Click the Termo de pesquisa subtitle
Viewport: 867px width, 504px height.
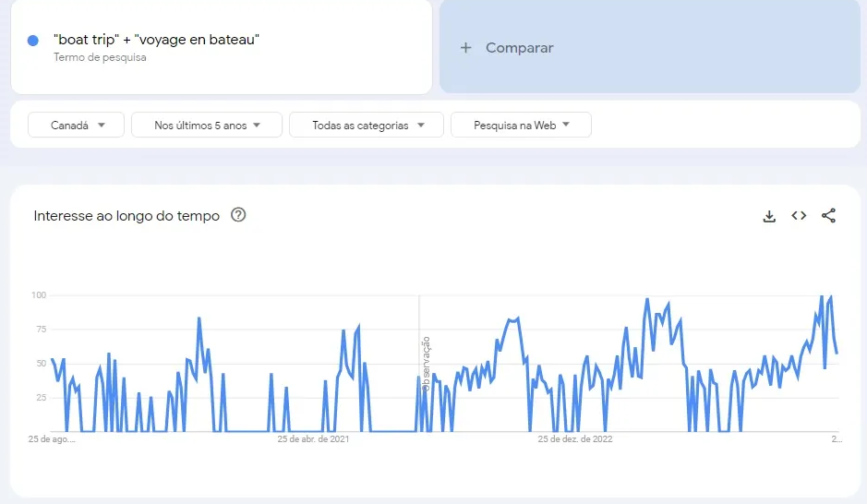pos(100,57)
